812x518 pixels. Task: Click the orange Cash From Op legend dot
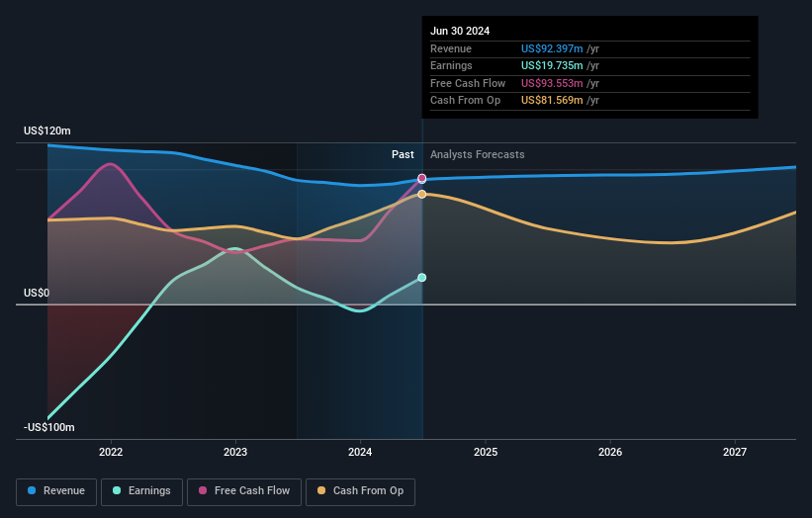pyautogui.click(x=321, y=490)
